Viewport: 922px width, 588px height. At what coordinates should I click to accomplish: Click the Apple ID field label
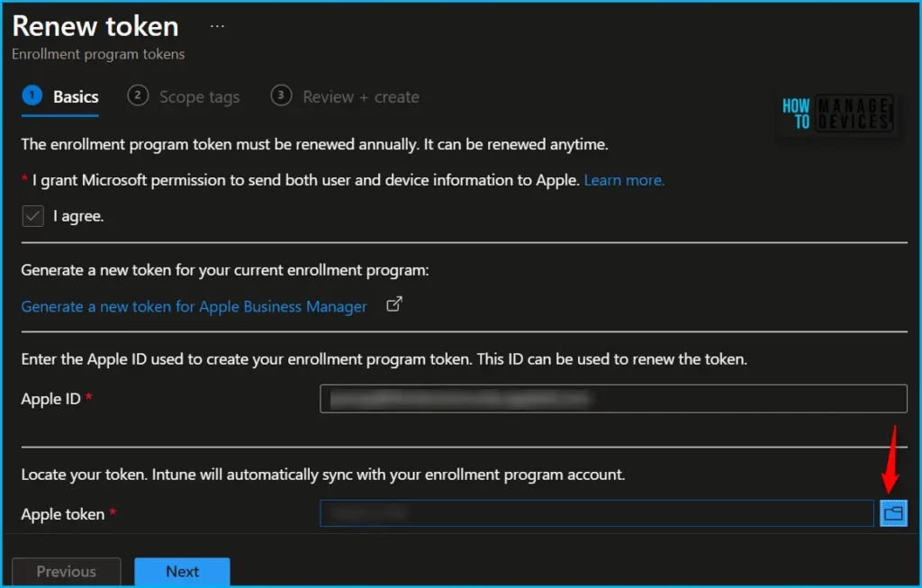tap(50, 399)
